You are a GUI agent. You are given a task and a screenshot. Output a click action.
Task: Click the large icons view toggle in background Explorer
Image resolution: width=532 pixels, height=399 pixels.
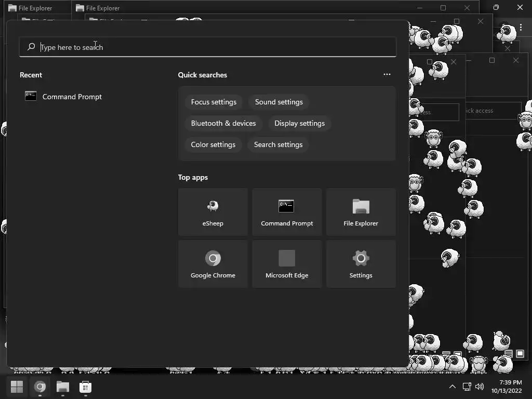520,354
